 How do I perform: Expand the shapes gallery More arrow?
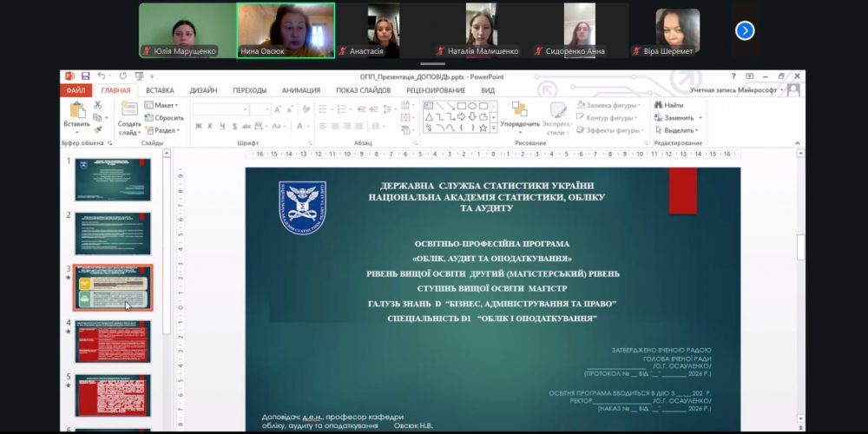pos(493,128)
